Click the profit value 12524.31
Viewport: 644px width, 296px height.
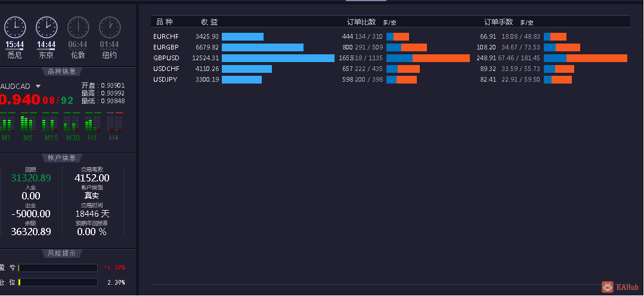(205, 58)
